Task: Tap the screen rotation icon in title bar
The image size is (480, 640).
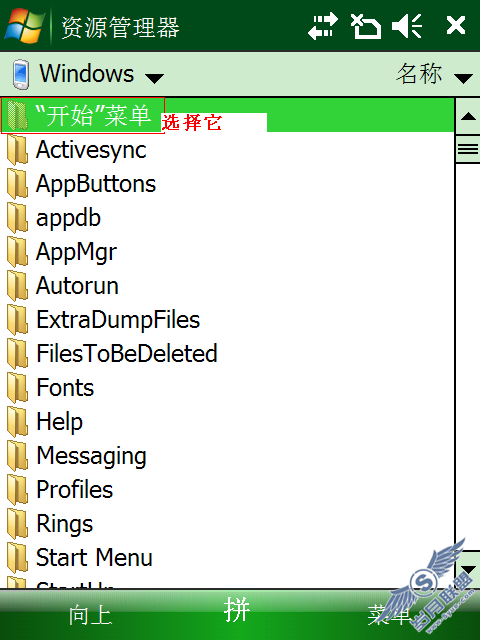Action: [x=366, y=27]
